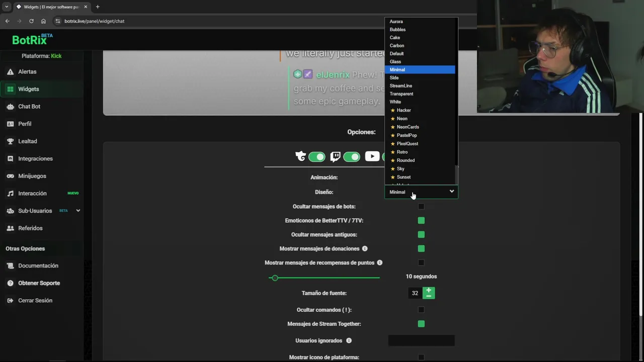Image resolution: width=644 pixels, height=362 pixels.
Task: Select starred PixelQuest design option
Action: pyautogui.click(x=420, y=144)
